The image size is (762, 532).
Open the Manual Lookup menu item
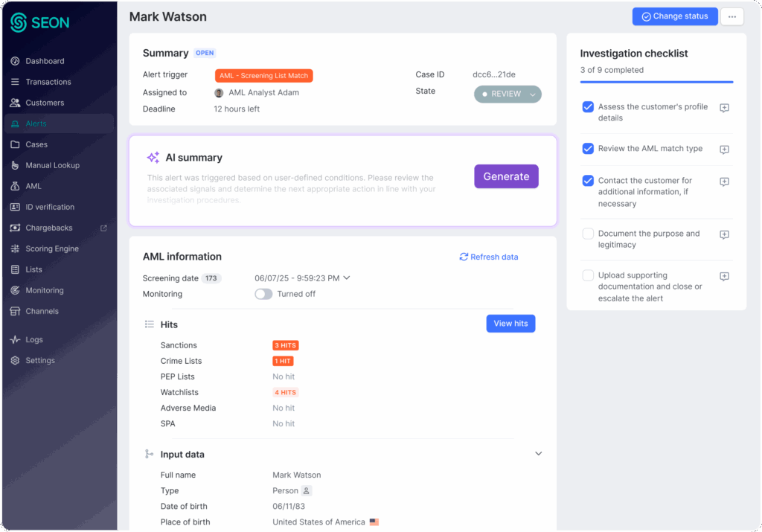click(52, 165)
